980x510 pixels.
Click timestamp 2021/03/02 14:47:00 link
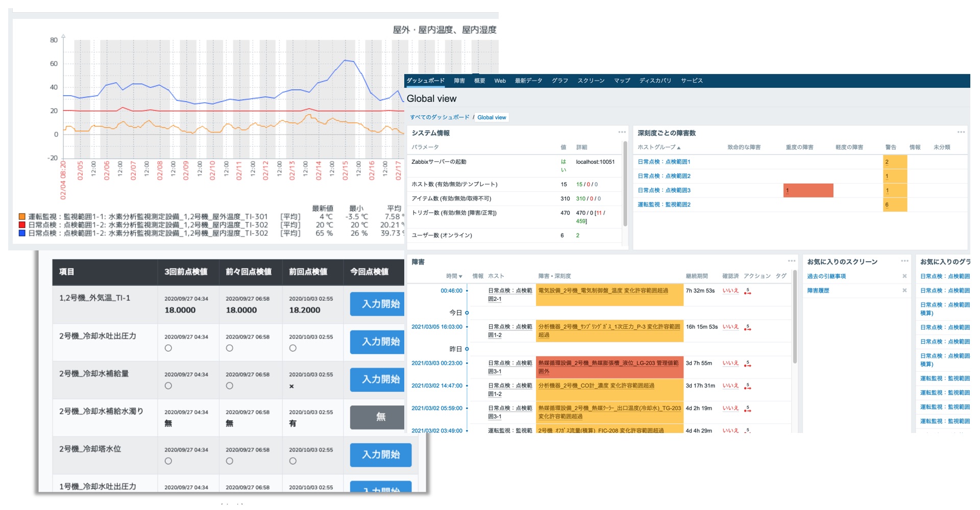coord(437,386)
